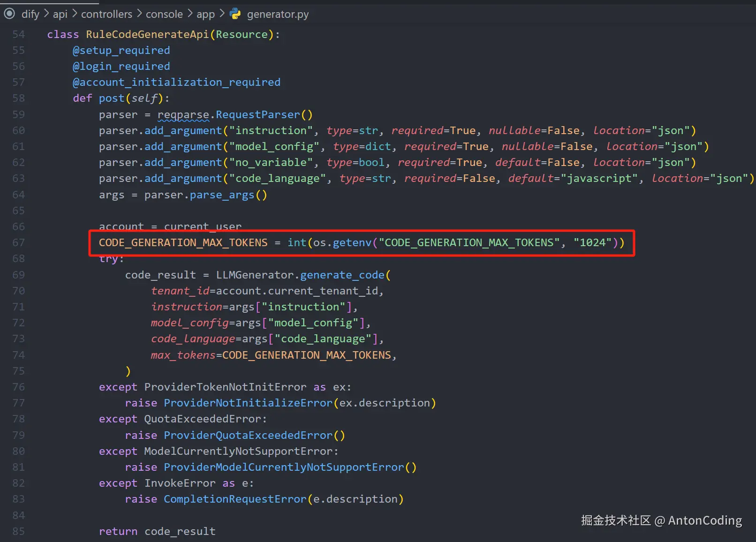This screenshot has width=756, height=542.
Task: Click line number 58 in the gutter
Action: point(18,98)
